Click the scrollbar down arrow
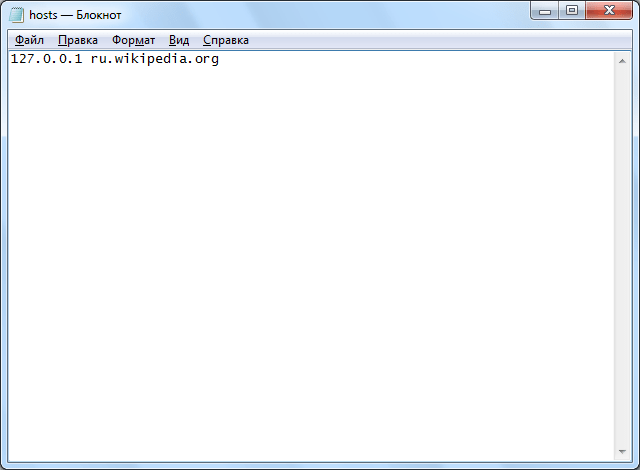Image resolution: width=640 pixels, height=470 pixels. pos(622,451)
